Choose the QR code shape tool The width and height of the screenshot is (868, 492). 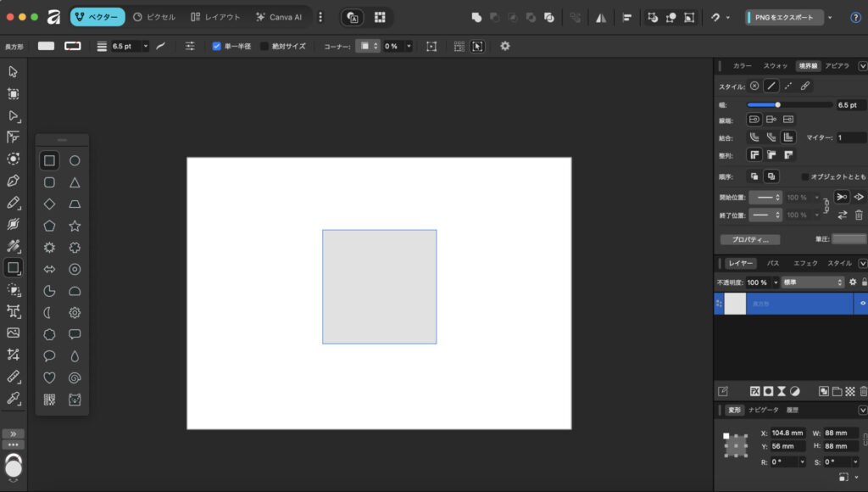click(x=49, y=400)
